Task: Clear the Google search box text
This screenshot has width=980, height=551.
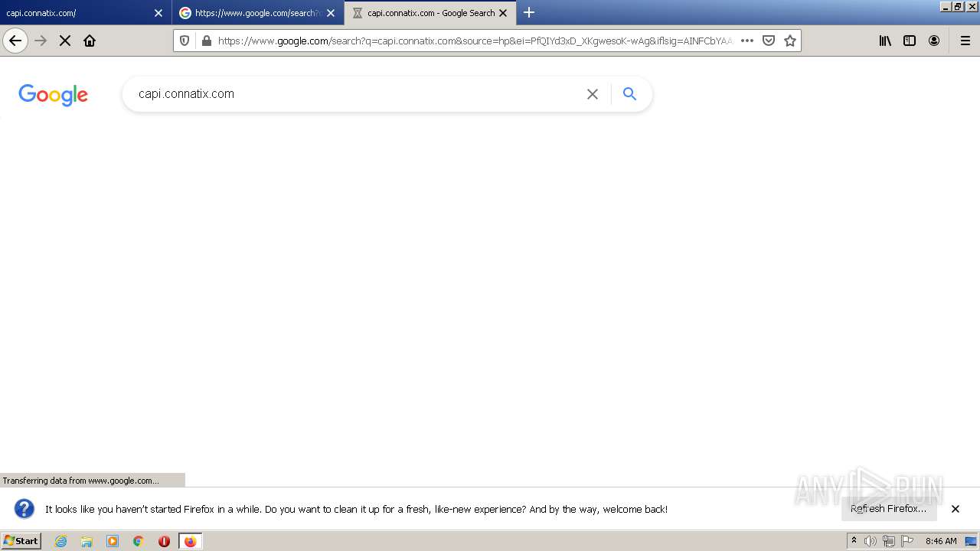Action: click(x=593, y=94)
